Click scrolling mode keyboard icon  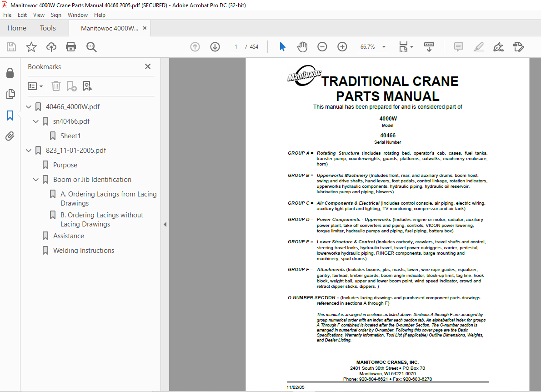pos(429,47)
